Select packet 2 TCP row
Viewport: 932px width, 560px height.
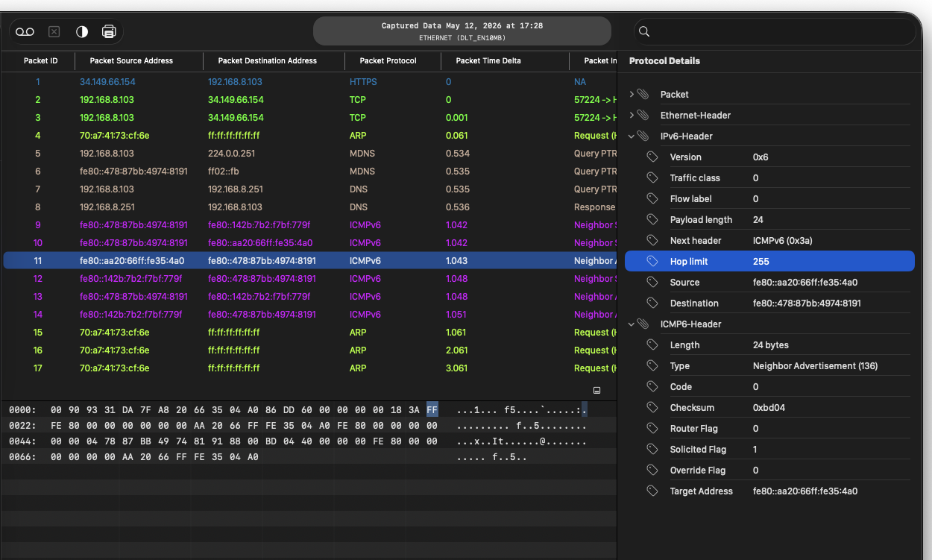point(309,100)
